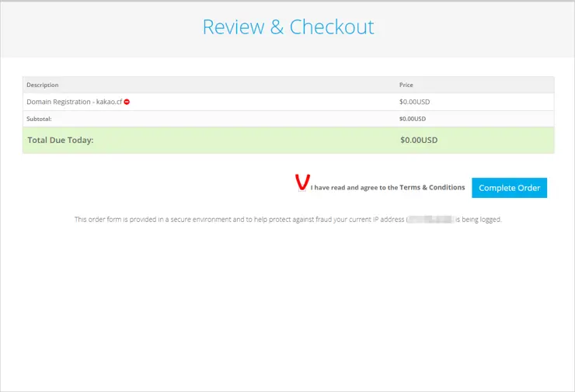
Task: Click the 'is being logged' text
Action: point(479,220)
